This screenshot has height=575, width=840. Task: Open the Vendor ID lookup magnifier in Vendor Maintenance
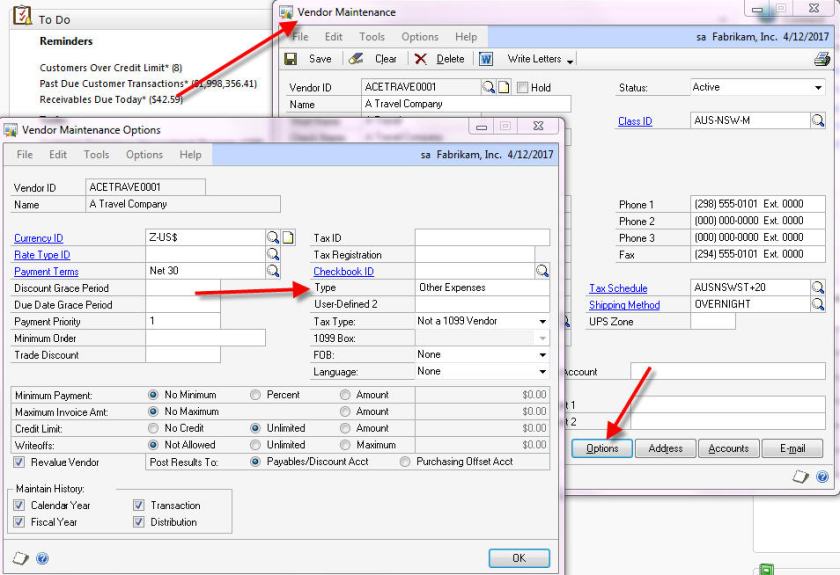pos(488,87)
